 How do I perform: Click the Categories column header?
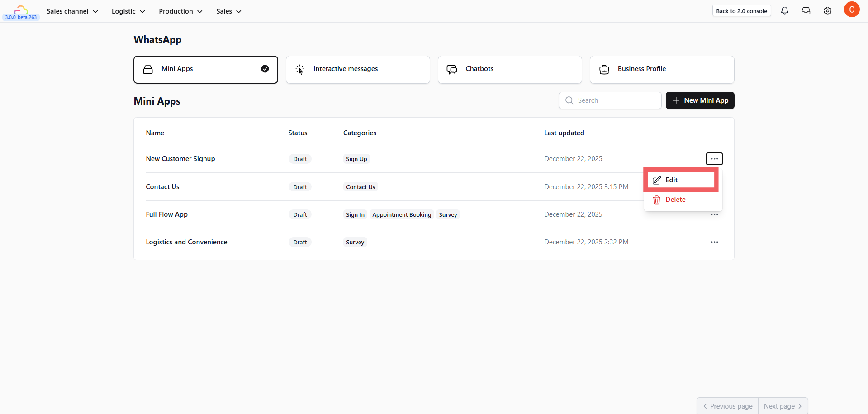point(360,133)
